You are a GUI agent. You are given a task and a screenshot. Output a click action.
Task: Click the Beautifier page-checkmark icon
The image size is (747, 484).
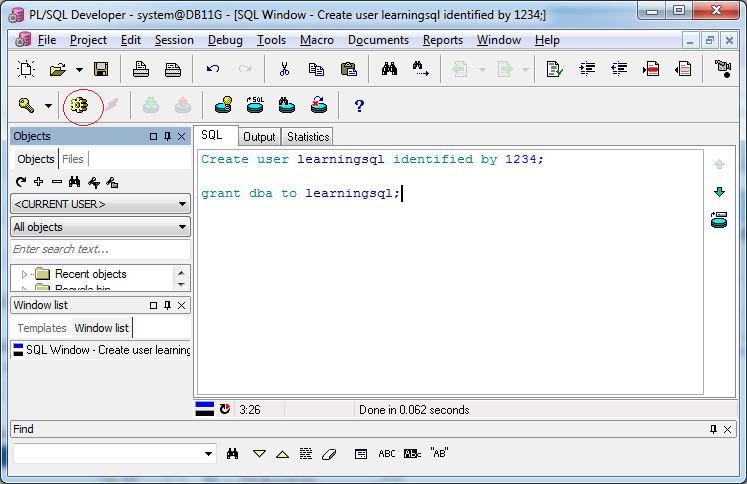coord(555,70)
